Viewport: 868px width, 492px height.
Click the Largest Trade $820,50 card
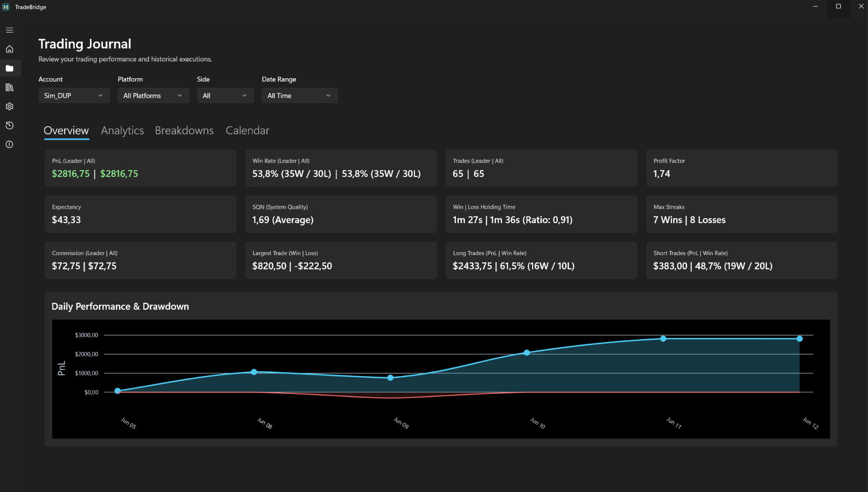[341, 260]
